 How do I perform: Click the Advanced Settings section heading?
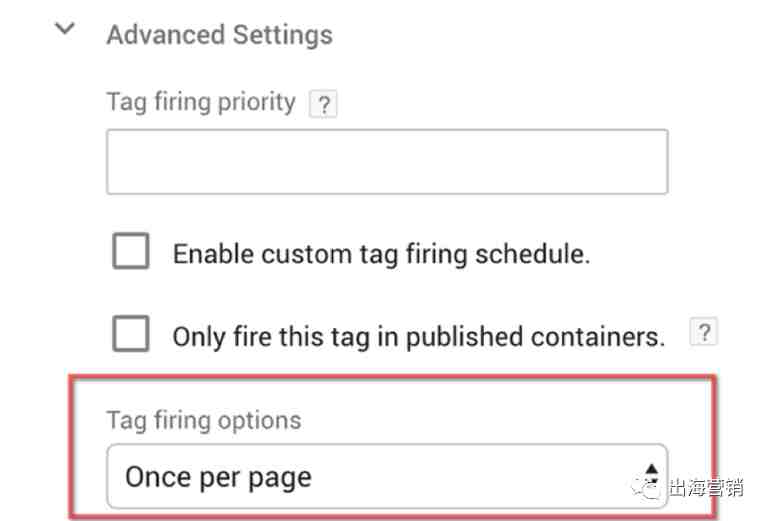[219, 35]
